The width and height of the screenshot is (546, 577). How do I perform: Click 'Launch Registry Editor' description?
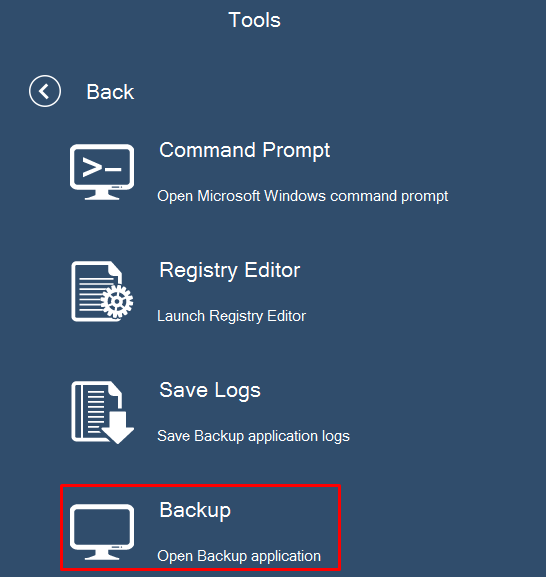click(231, 316)
